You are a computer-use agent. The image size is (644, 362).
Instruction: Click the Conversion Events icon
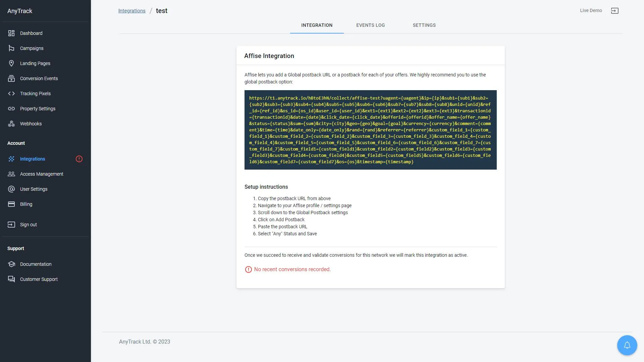tap(11, 78)
